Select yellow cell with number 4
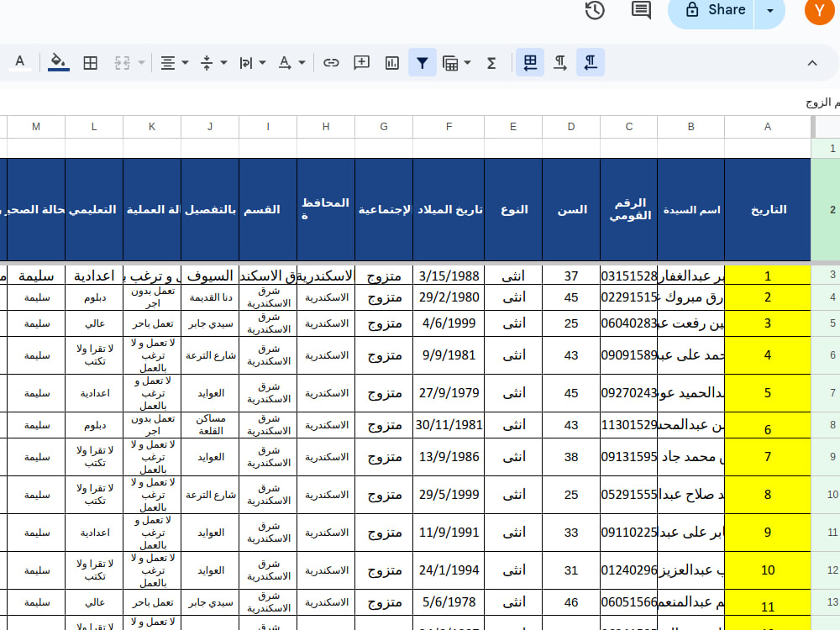Viewport: 840px width, 630px height. coord(767,355)
